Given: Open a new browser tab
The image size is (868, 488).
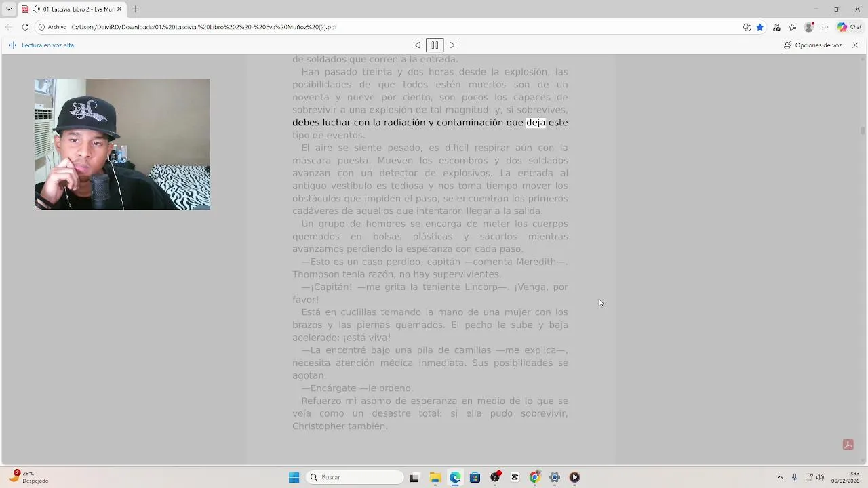Looking at the screenshot, I should point(136,9).
